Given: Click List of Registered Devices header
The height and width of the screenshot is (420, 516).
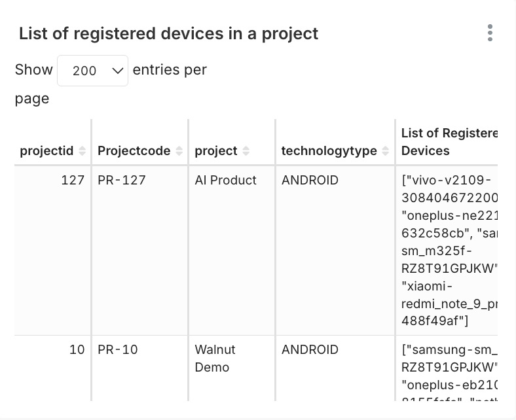Looking at the screenshot, I should (449, 142).
